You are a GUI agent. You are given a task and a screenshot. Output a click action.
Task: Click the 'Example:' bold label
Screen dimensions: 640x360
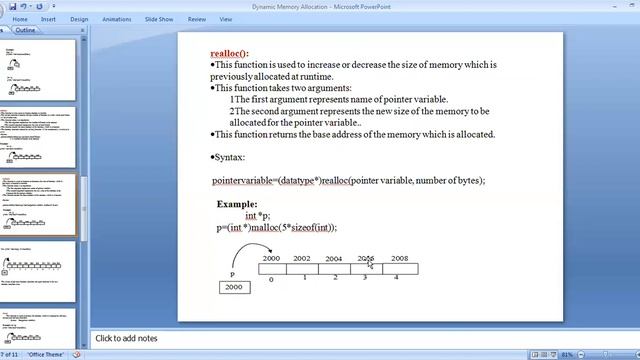(237, 204)
